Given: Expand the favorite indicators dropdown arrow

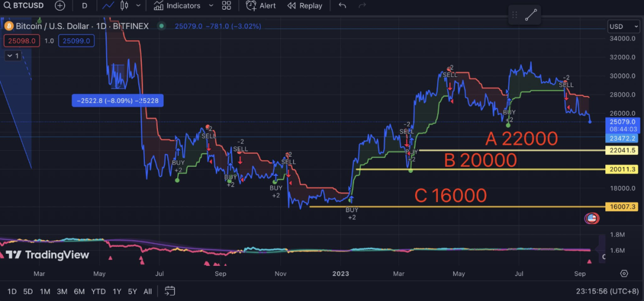Looking at the screenshot, I should [x=211, y=6].
